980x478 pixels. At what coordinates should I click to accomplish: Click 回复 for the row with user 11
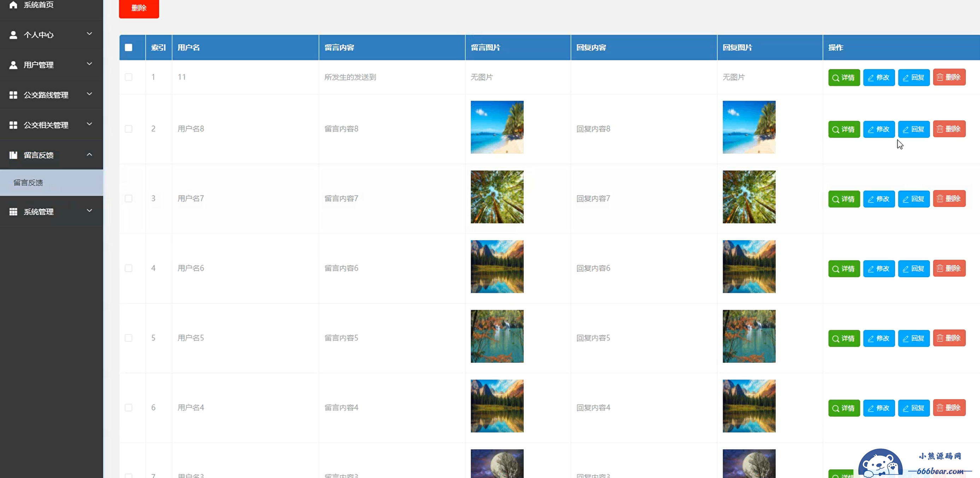point(914,77)
